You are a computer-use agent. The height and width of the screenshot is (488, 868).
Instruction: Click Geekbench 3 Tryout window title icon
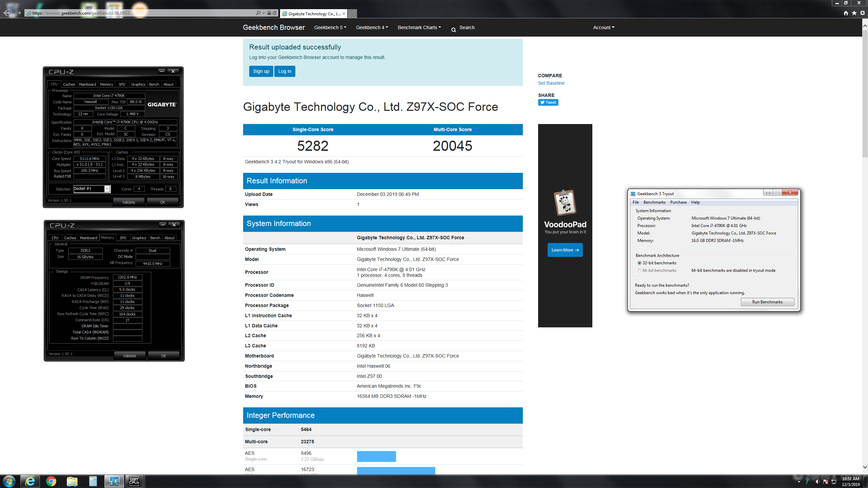click(633, 194)
